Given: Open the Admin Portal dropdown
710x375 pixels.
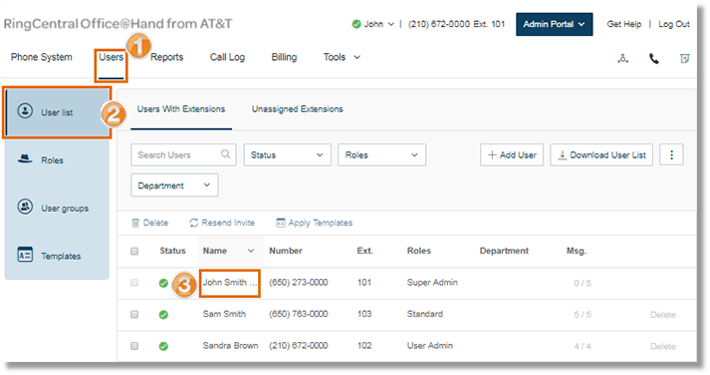Looking at the screenshot, I should pos(554,24).
